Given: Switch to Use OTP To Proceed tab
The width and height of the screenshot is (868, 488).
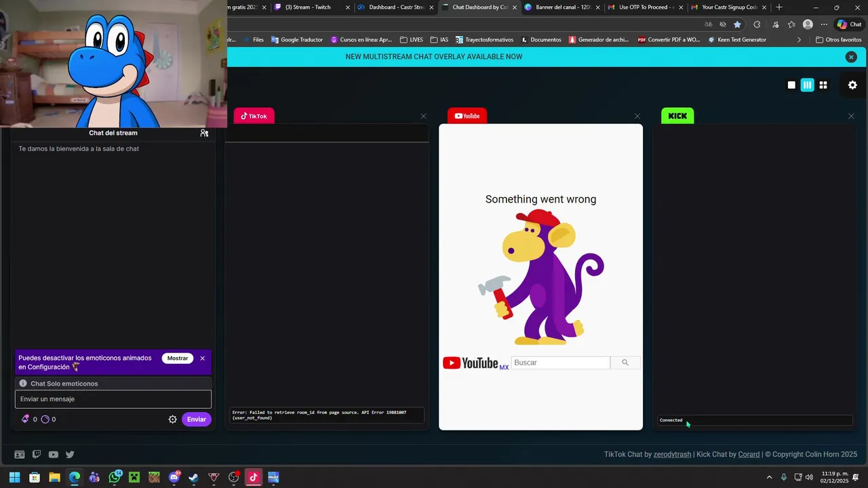Looking at the screenshot, I should click(x=645, y=7).
